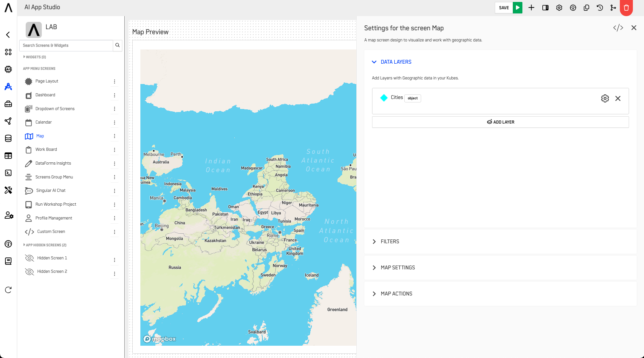
Task: Open the book docs icon in sidebar
Action: (8, 261)
